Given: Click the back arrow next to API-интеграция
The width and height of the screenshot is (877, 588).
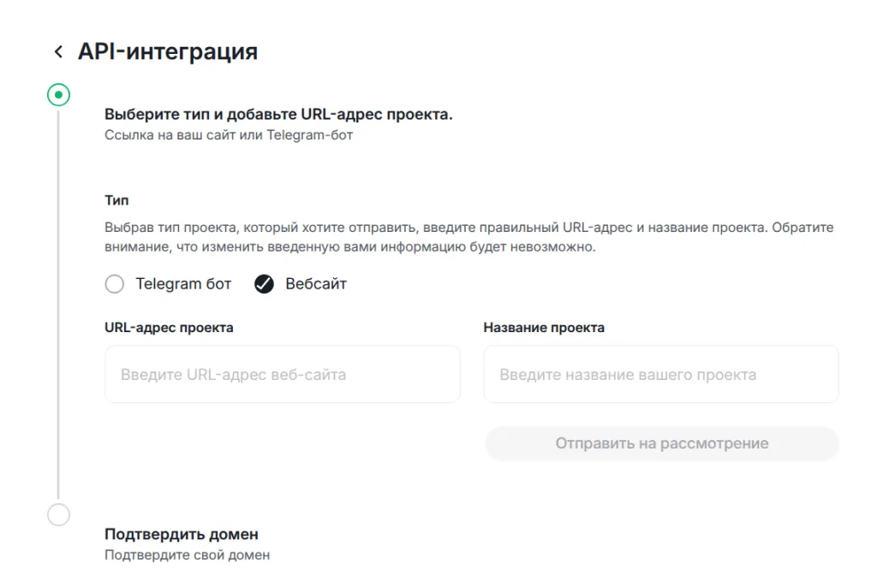Looking at the screenshot, I should (58, 52).
